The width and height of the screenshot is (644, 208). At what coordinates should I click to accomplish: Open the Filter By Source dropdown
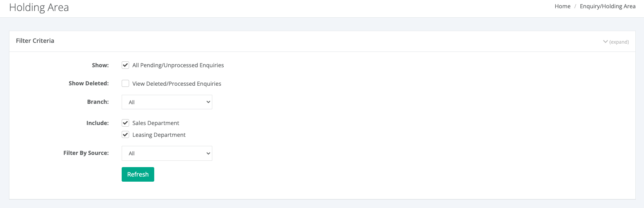coord(167,153)
